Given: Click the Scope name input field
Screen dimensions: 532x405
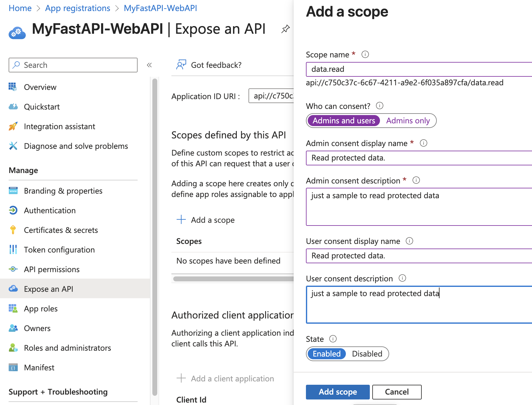Looking at the screenshot, I should (x=418, y=69).
